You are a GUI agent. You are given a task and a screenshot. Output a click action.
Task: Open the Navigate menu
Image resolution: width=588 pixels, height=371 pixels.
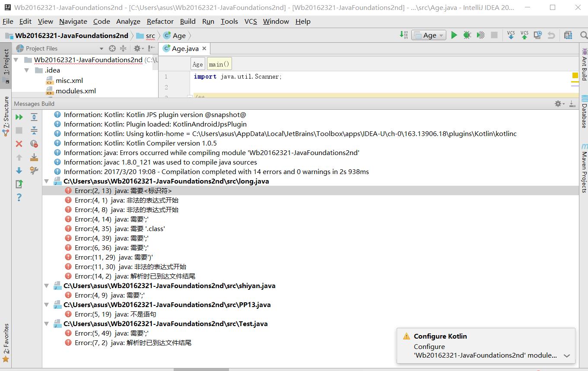[73, 21]
